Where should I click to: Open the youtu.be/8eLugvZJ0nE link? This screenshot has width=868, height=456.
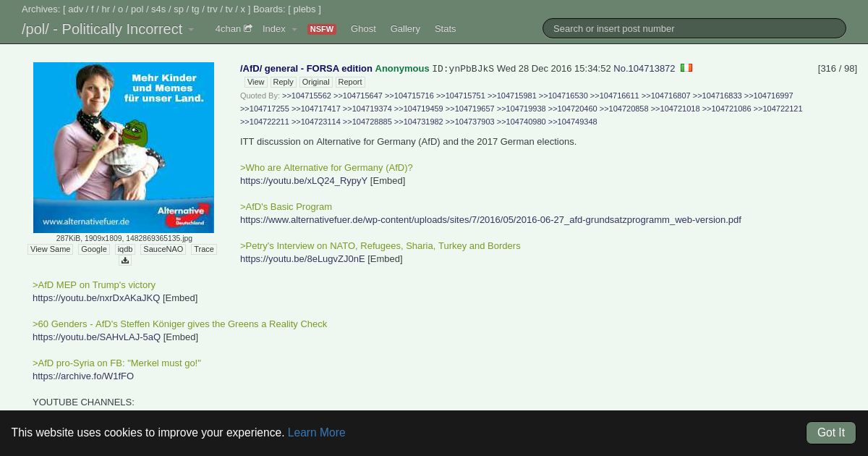pos(302,259)
